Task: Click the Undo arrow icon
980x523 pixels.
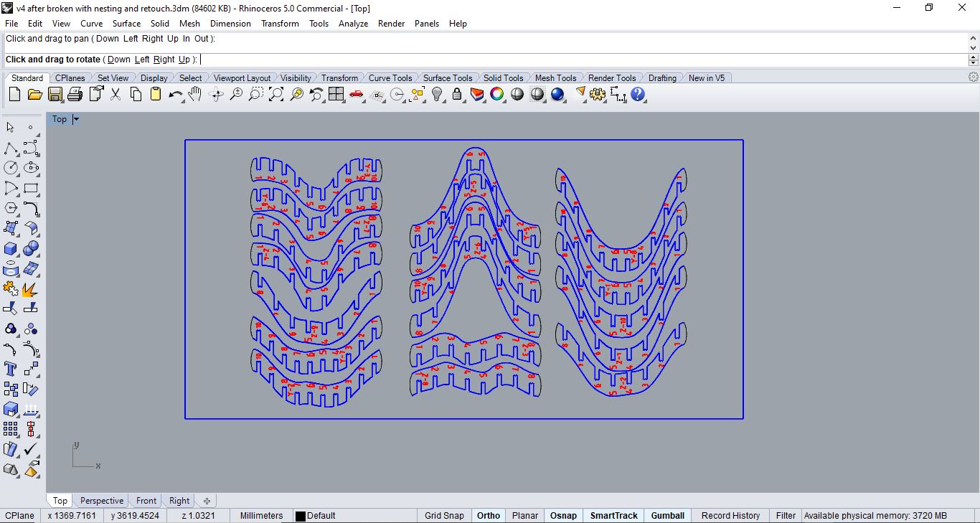Action: (x=175, y=95)
